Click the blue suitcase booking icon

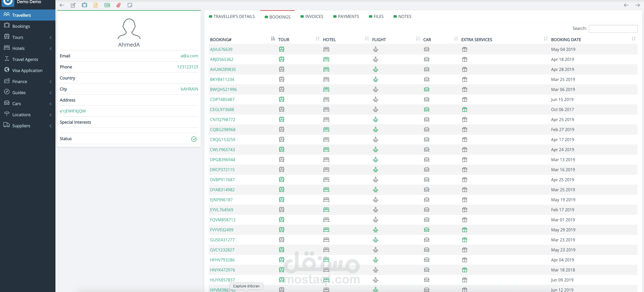[x=84, y=5]
